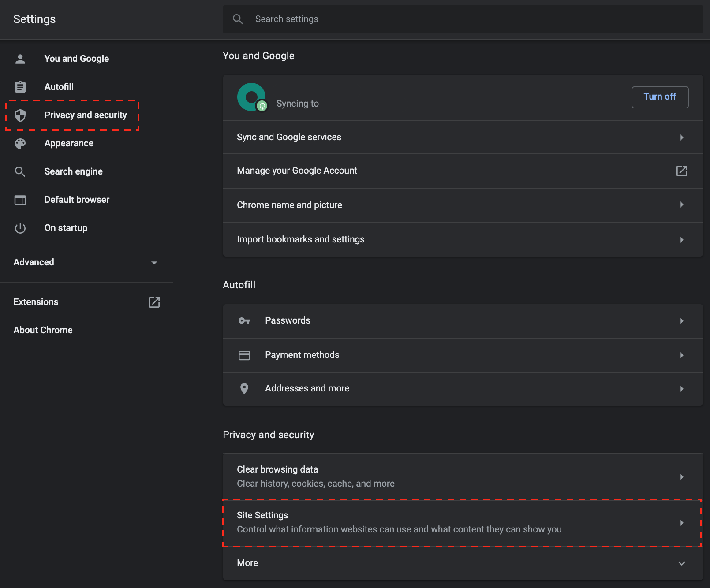
Task: Click the person icon beside You and Google
Action: click(x=20, y=59)
